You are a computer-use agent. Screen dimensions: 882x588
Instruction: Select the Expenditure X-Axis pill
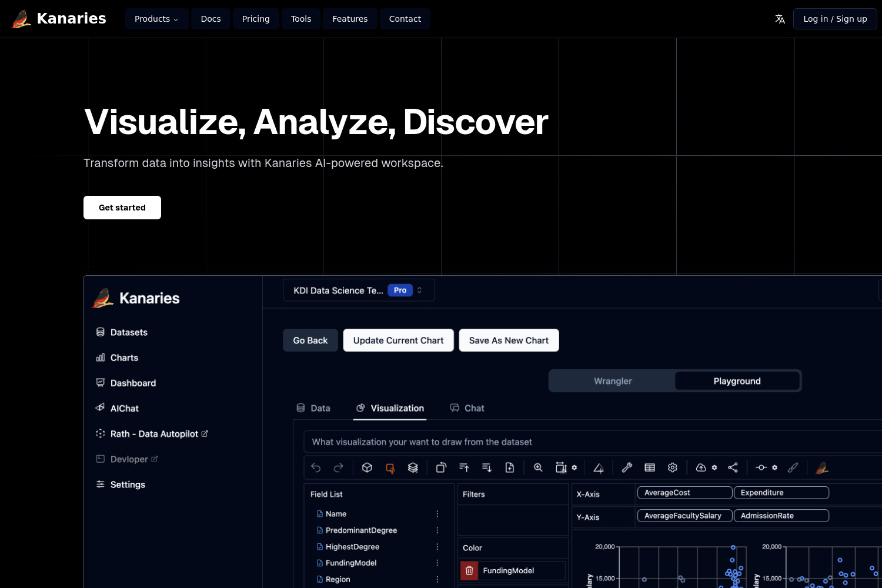[781, 493]
